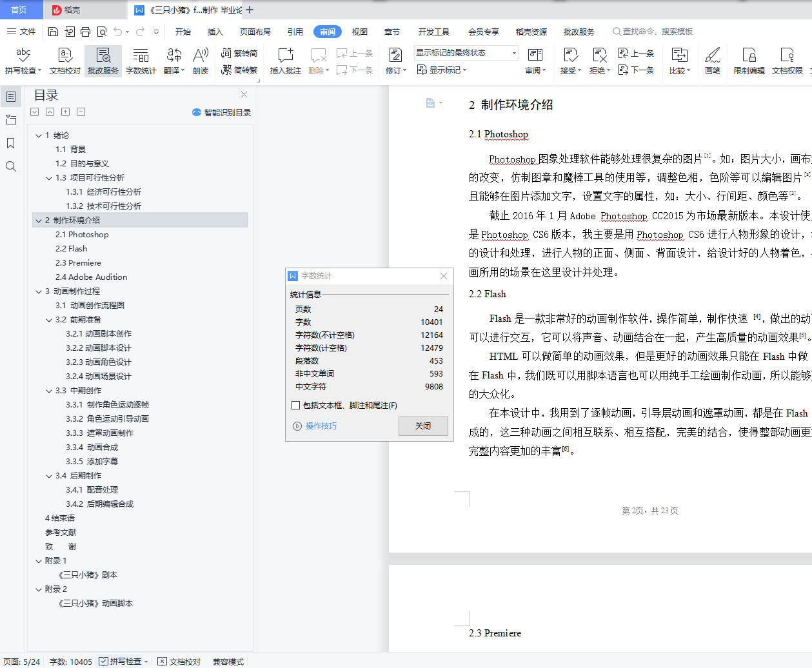Switch to the 插入 ribbon tab
The height and width of the screenshot is (668, 812).
[215, 32]
